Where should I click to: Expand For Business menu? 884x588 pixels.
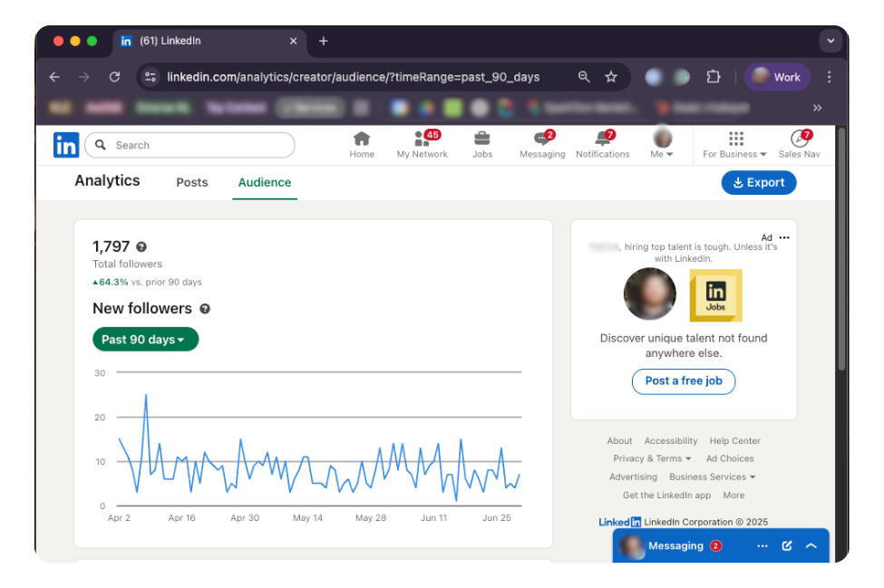point(734,144)
